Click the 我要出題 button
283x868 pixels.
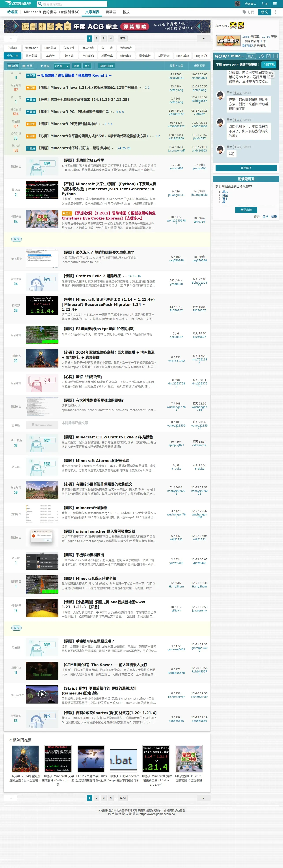coord(246,210)
